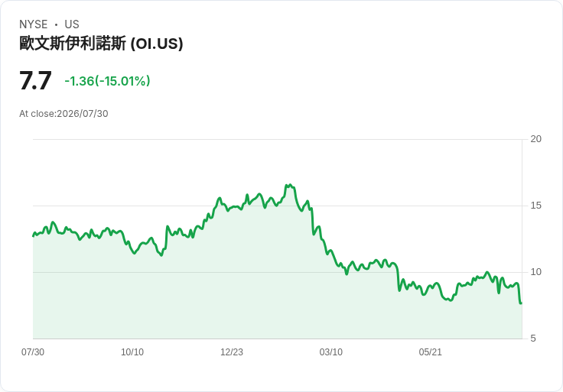Click the 5 y-axis price label
Image resolution: width=563 pixels, height=392 pixels.
point(533,339)
